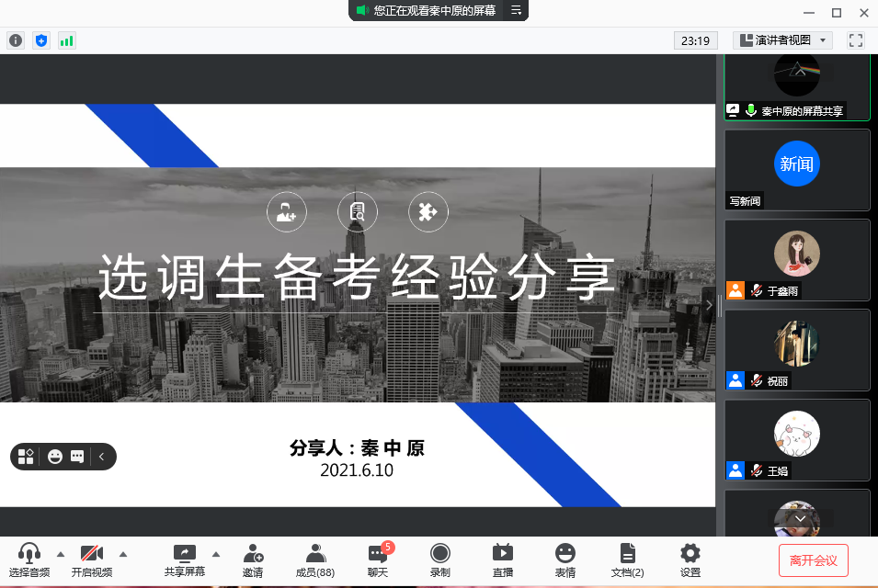Image resolution: width=878 pixels, height=588 pixels.
Task: Check the green network signal icon
Action: 66,40
